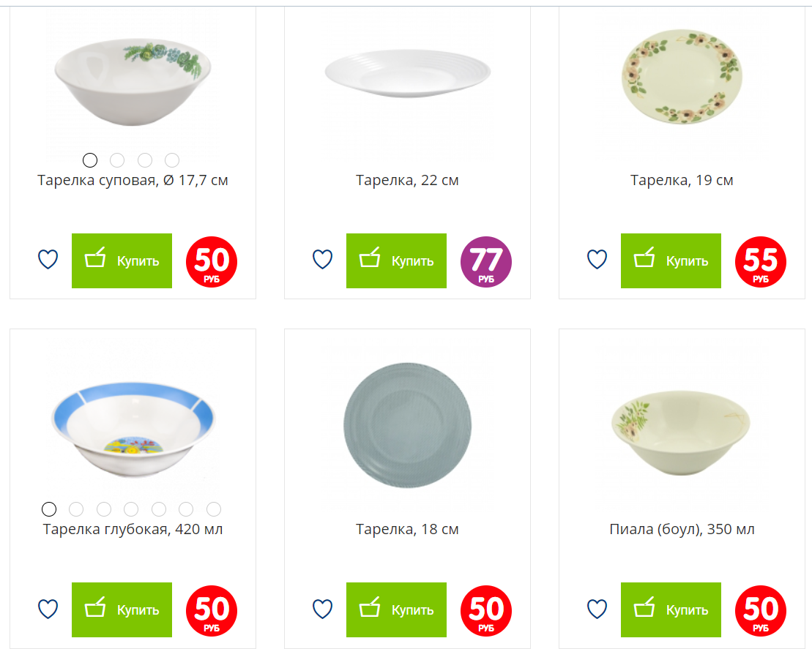This screenshot has width=812, height=649.
Task: Select last image dot for Тарелка глубокая
Action: [213, 509]
